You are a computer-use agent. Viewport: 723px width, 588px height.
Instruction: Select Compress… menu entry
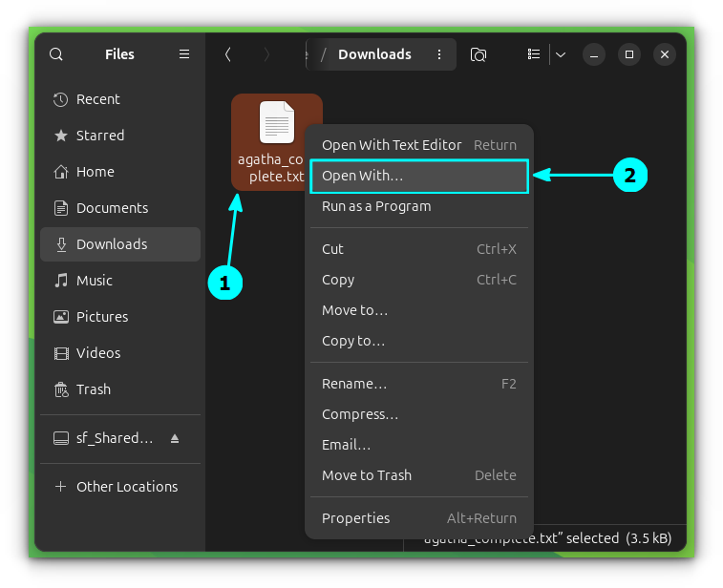360,414
